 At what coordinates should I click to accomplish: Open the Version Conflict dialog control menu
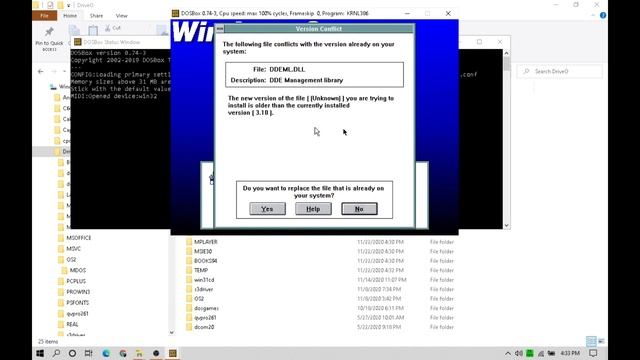tap(220, 29)
